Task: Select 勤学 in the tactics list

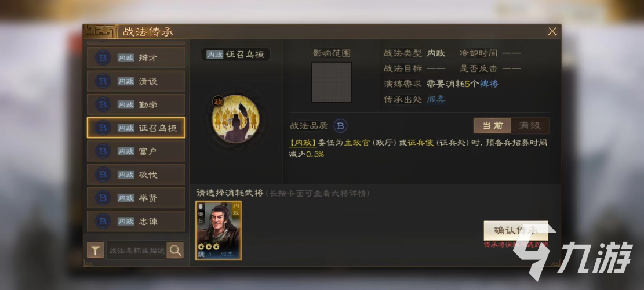Action: coord(136,104)
